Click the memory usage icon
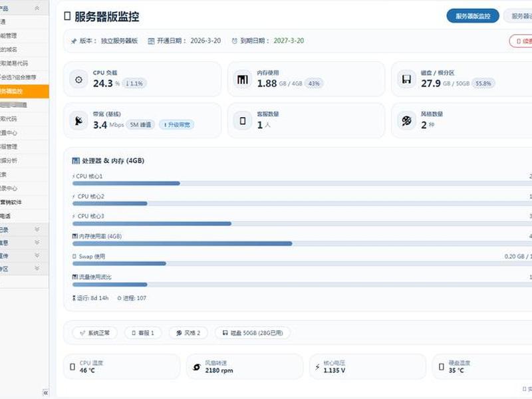532x399 pixels. point(243,80)
